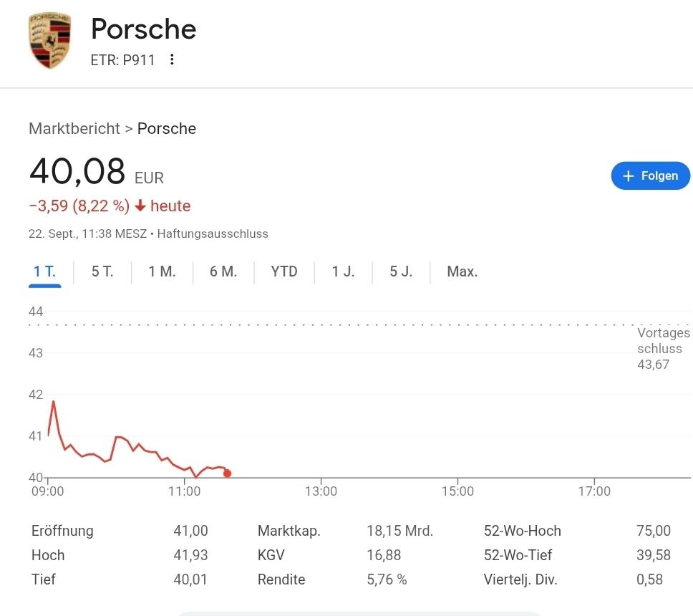Click the chart peak near 09:00
The width and height of the screenshot is (693, 616).
pyautogui.click(x=54, y=402)
